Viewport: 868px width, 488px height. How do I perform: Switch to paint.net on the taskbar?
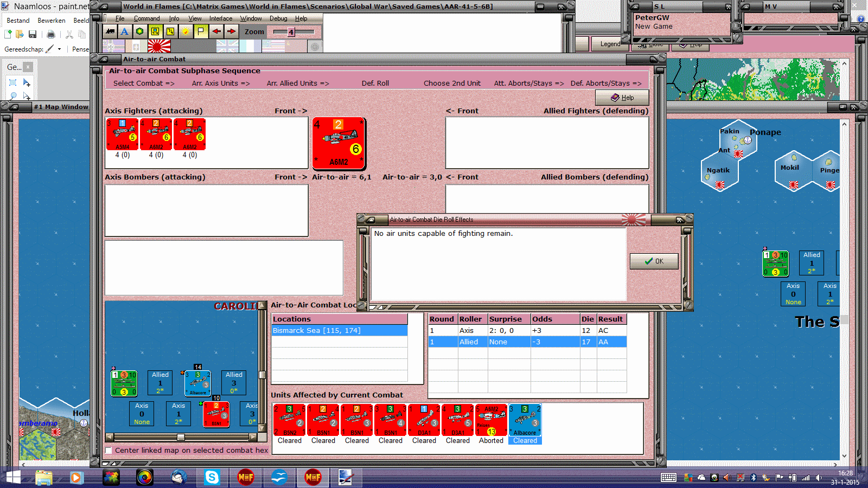click(346, 477)
